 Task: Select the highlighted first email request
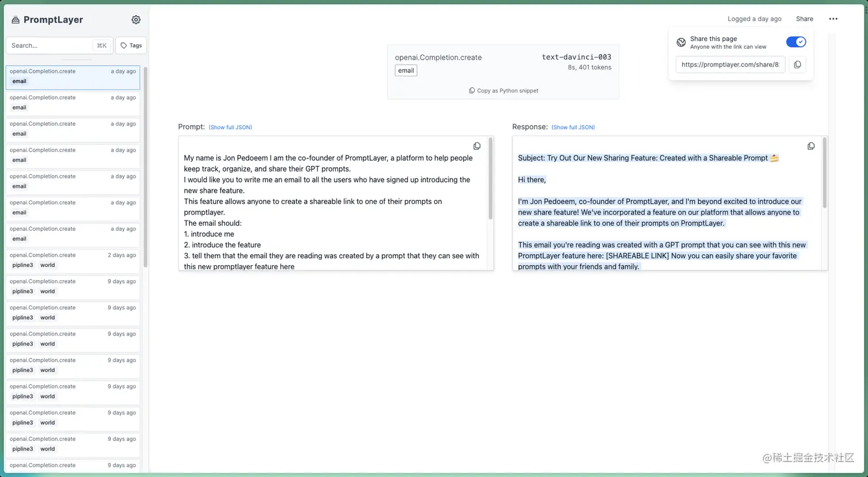pyautogui.click(x=73, y=77)
